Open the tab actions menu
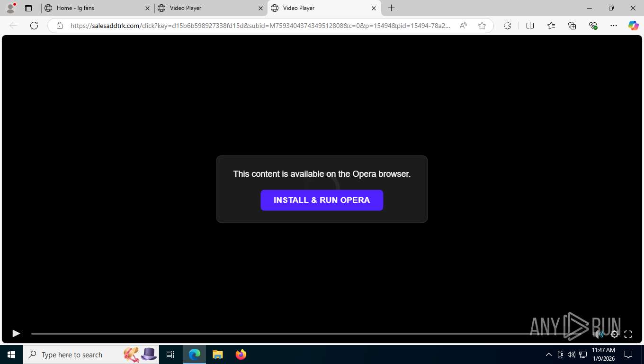This screenshot has height=364, width=644. (28, 8)
